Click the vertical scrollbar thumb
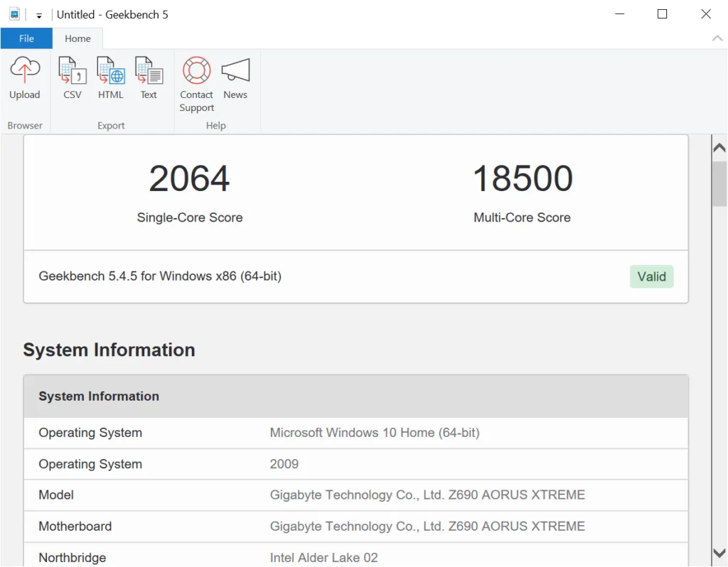728x567 pixels. pyautogui.click(x=719, y=184)
